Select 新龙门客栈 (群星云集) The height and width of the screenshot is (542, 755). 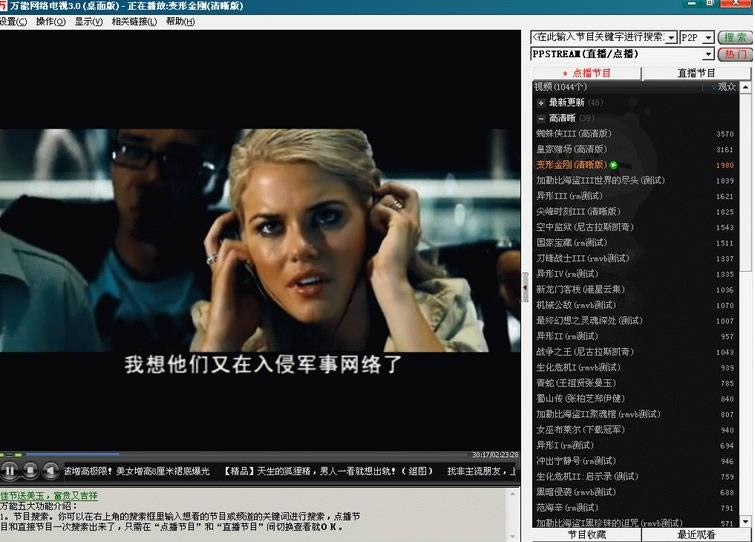pos(635,290)
